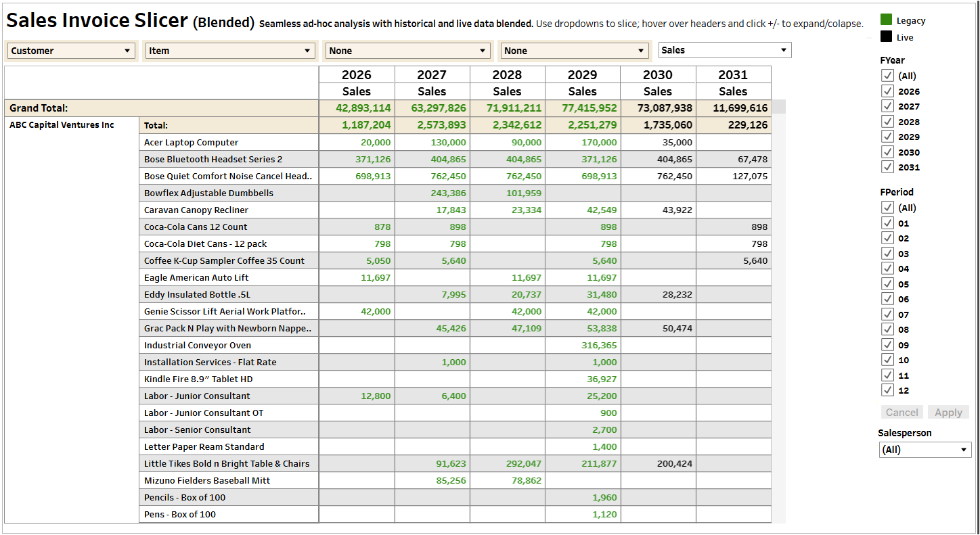This screenshot has width=980, height=535.
Task: Click Industrial Conveyor Oven value 316,365
Action: (x=599, y=345)
